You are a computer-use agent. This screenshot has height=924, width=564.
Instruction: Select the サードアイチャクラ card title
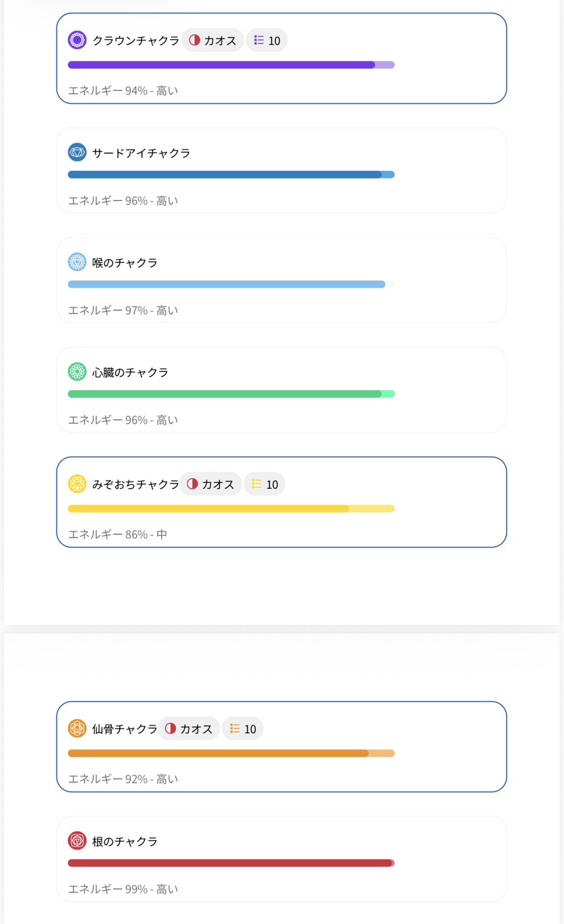click(x=141, y=153)
